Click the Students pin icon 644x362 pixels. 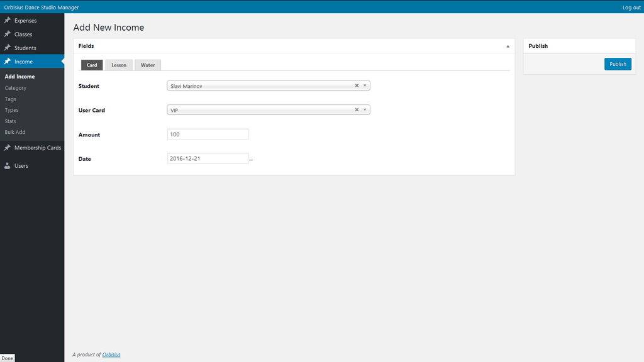click(x=8, y=48)
